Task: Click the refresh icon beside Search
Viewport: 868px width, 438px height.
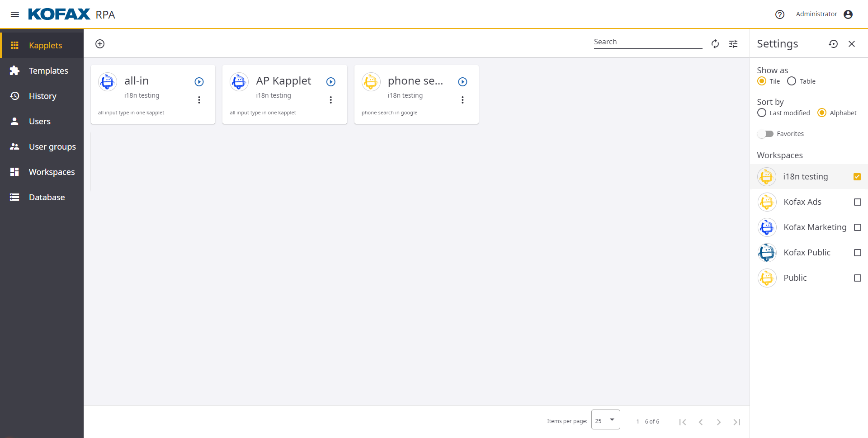Action: pos(715,44)
